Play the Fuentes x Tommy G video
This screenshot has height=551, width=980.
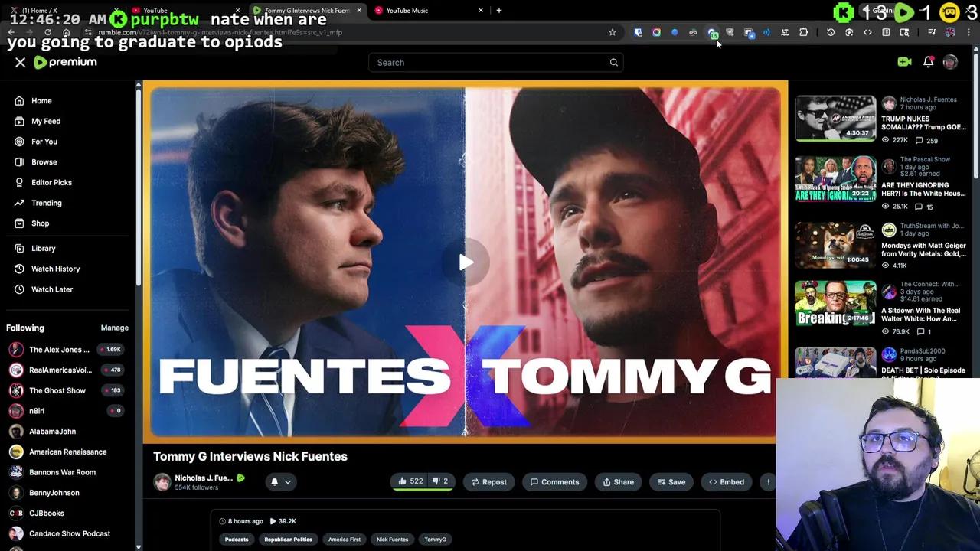[x=465, y=262]
